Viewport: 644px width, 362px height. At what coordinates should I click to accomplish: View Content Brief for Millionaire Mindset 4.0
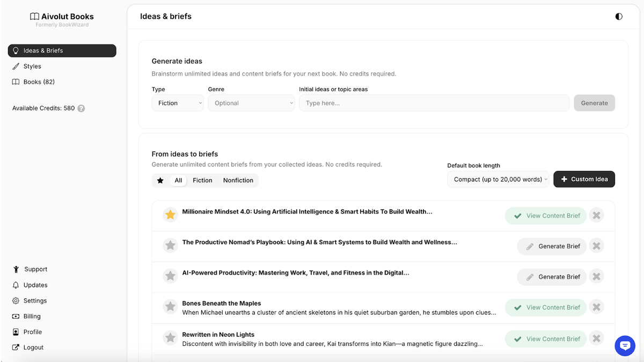tap(546, 216)
